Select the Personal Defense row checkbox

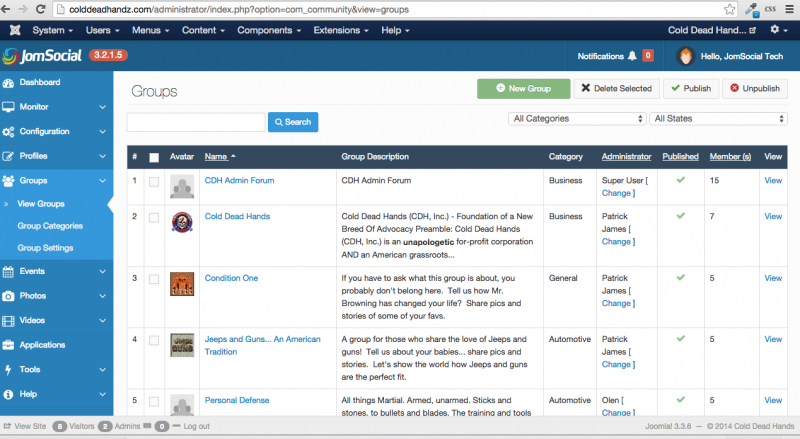click(x=154, y=402)
